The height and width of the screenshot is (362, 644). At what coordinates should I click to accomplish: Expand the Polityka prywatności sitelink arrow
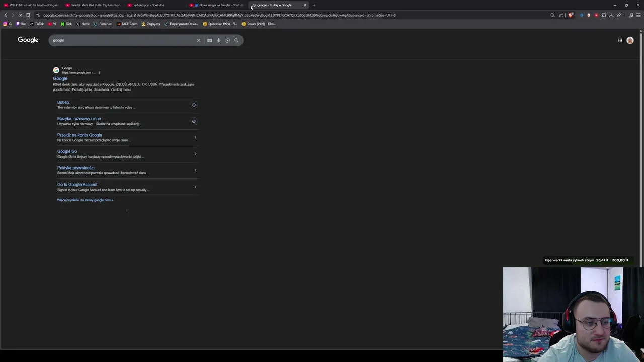pos(195,170)
